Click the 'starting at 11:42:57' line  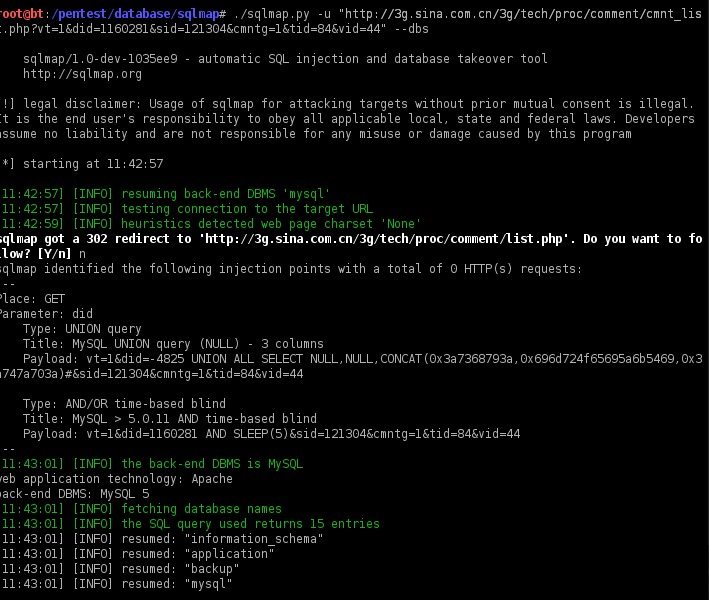point(82,164)
